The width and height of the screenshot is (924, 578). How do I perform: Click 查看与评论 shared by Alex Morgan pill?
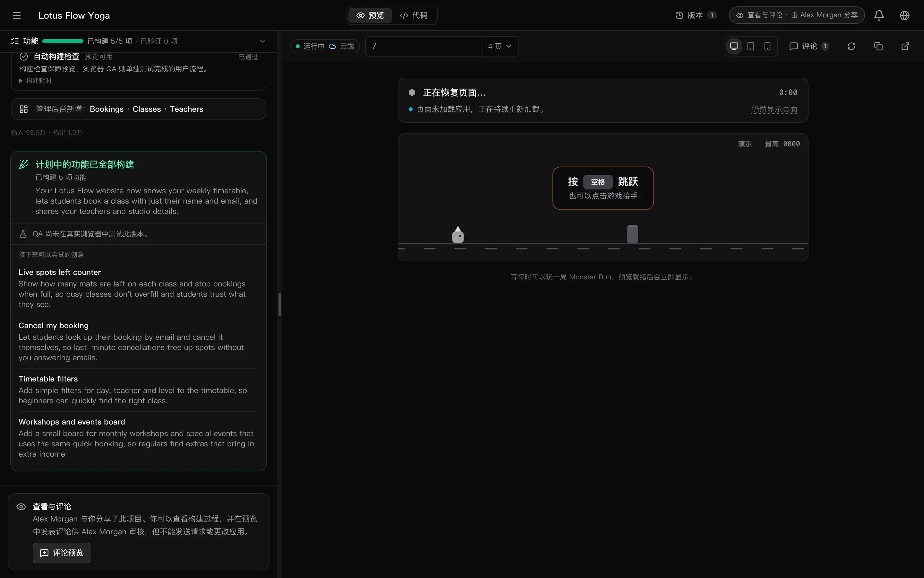click(797, 15)
